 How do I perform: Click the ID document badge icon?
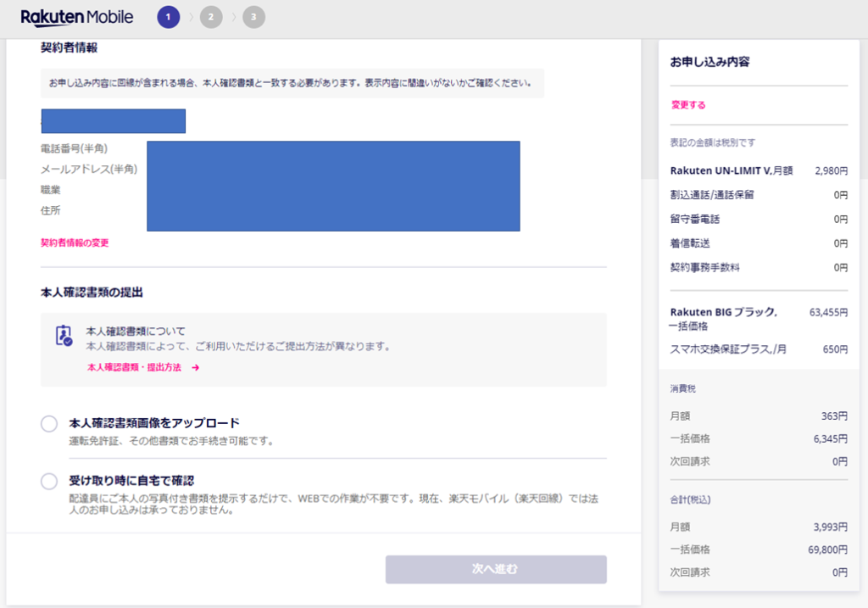point(64,336)
